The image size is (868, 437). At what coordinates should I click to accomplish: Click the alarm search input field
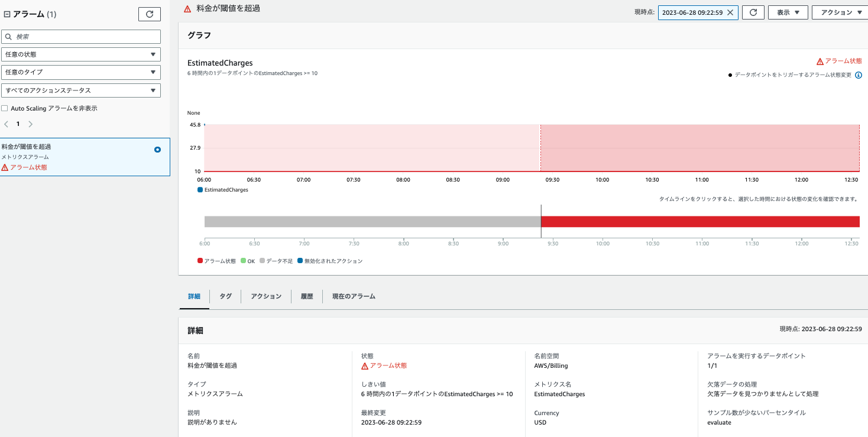(x=81, y=36)
